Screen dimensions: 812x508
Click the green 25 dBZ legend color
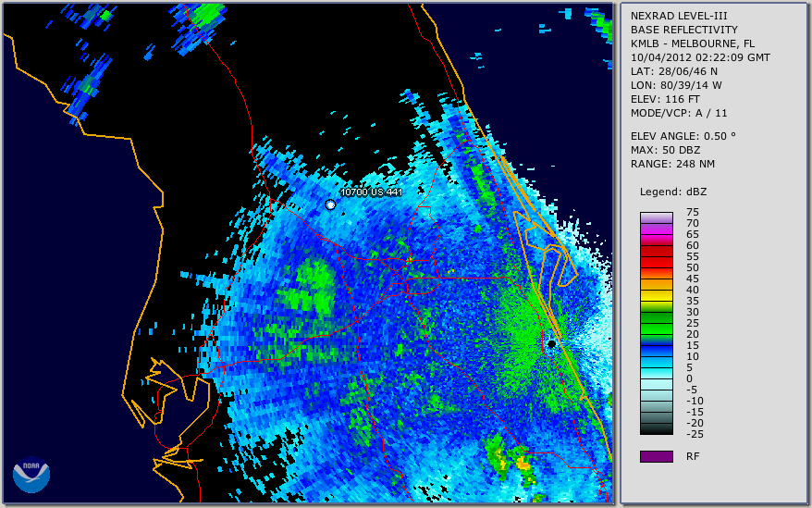[656, 318]
